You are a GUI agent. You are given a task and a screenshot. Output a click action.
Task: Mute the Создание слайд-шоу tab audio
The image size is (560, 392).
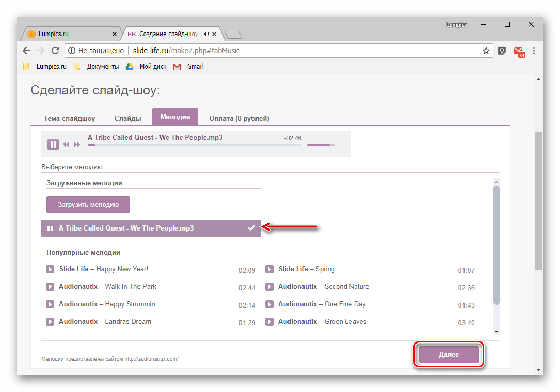206,34
